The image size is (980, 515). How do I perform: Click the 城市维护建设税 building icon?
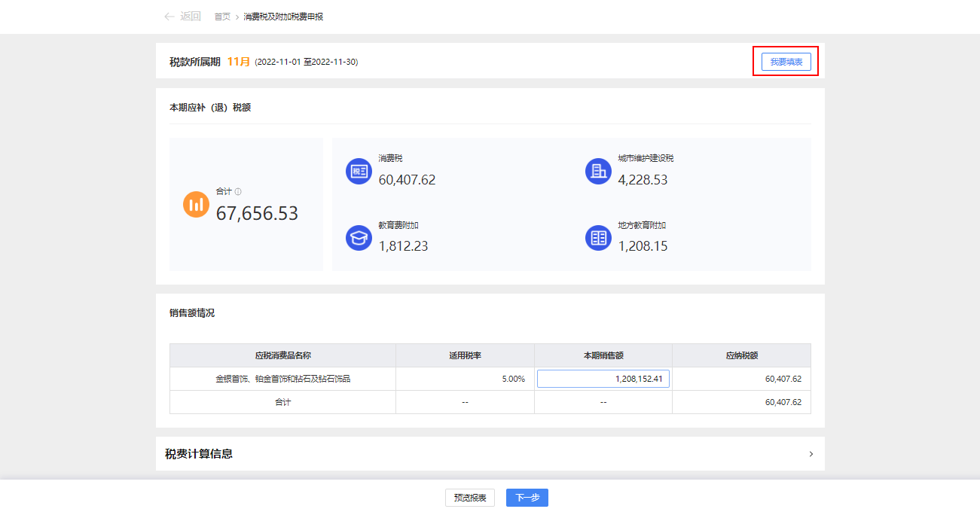(598, 171)
